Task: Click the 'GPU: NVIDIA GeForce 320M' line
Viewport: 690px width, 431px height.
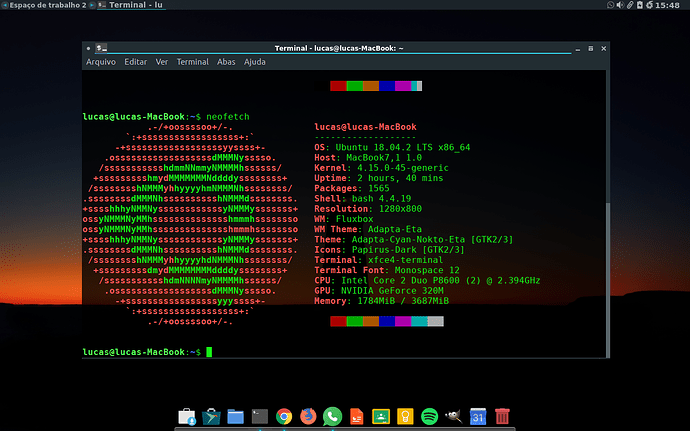Action: (379, 291)
